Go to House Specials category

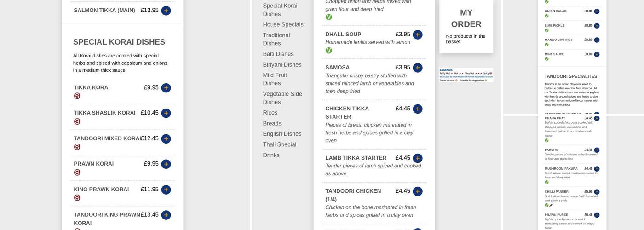283,24
